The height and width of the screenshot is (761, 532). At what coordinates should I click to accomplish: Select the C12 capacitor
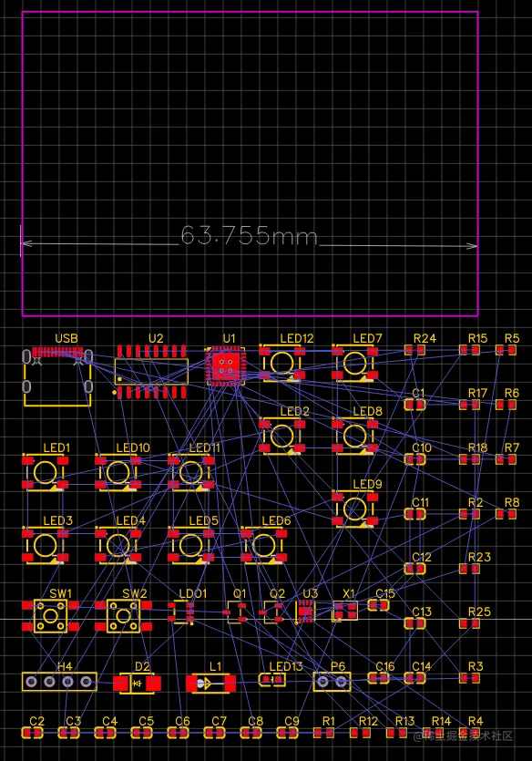pos(415,569)
